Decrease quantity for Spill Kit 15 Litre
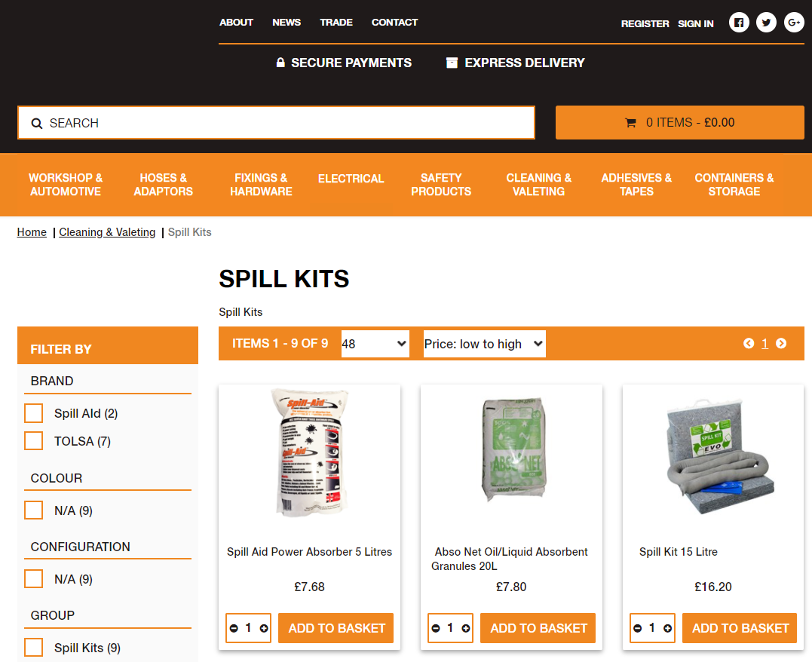This screenshot has height=662, width=812. 638,628
